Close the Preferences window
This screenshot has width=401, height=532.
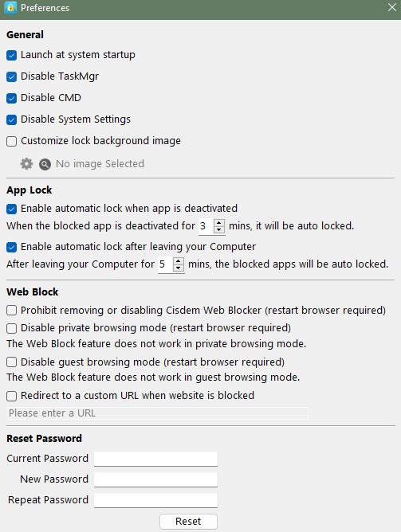392,7
